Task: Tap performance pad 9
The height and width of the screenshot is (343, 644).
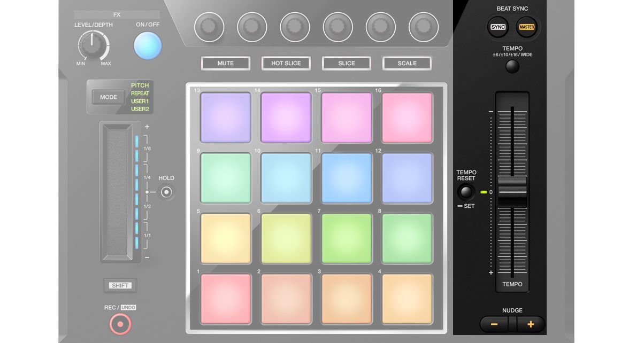Action: (x=226, y=178)
